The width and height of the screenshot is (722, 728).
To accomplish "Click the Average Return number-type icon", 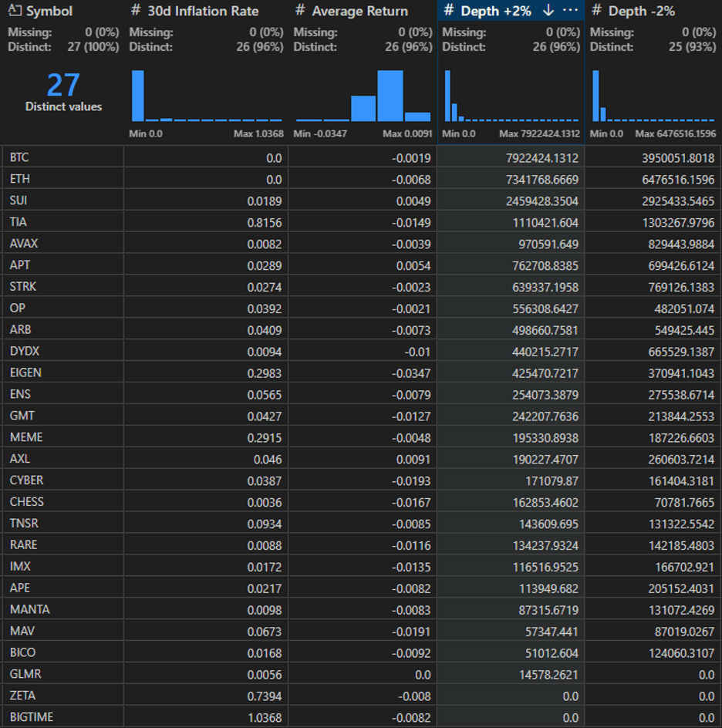I will tap(300, 11).
